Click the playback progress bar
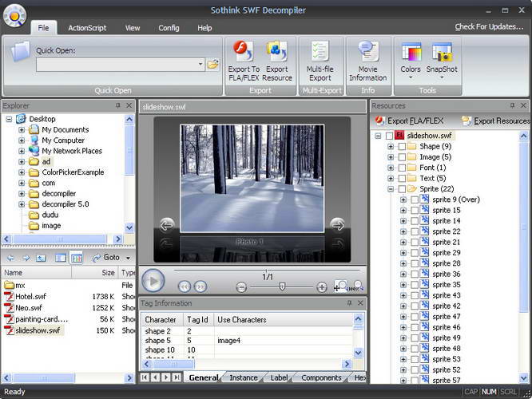Viewport: 532px width, 399px height. pos(266,271)
